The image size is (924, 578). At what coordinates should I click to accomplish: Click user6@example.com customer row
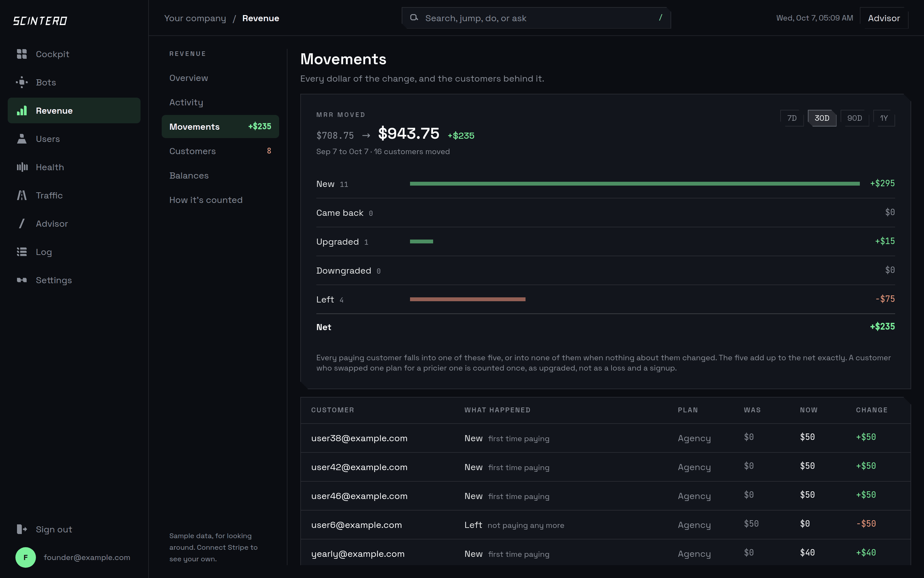[605, 524]
